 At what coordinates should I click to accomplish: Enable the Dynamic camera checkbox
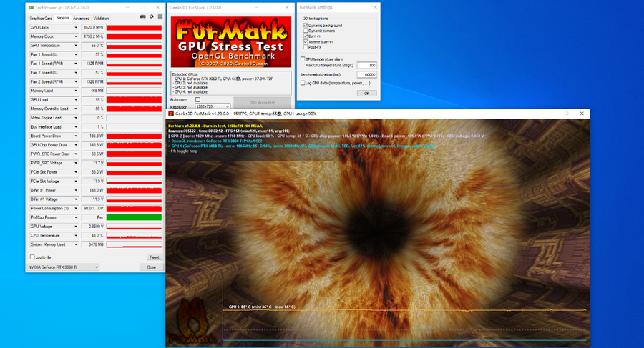306,31
